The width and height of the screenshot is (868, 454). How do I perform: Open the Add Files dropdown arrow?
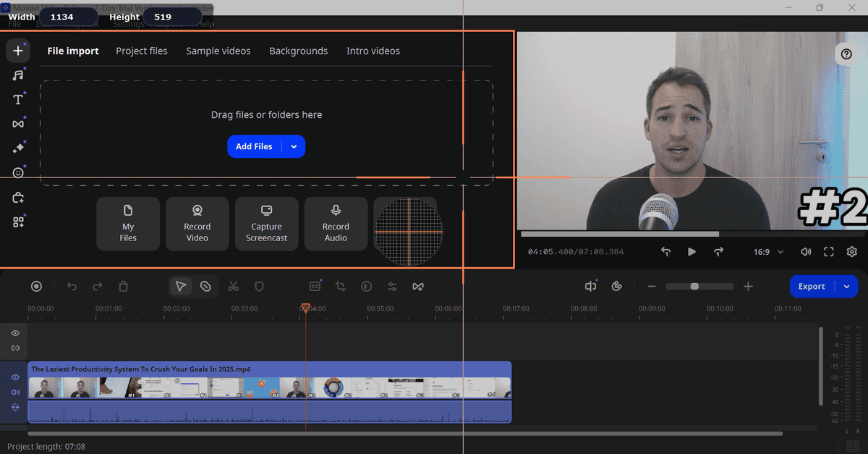tap(294, 146)
